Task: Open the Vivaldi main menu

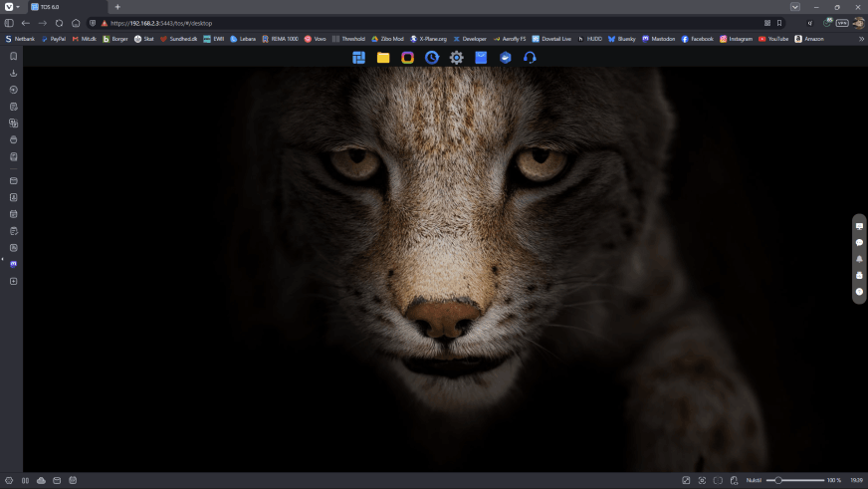Action: click(x=12, y=7)
